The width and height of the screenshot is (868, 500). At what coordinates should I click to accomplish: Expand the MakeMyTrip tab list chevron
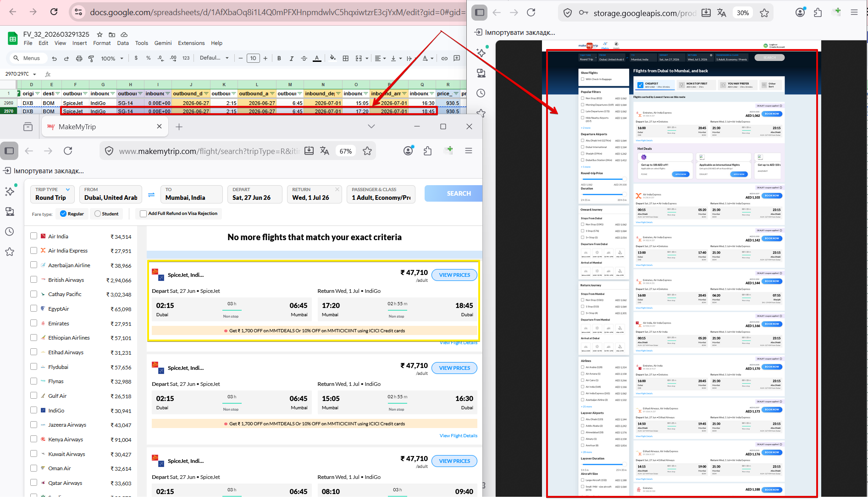pos(371,126)
